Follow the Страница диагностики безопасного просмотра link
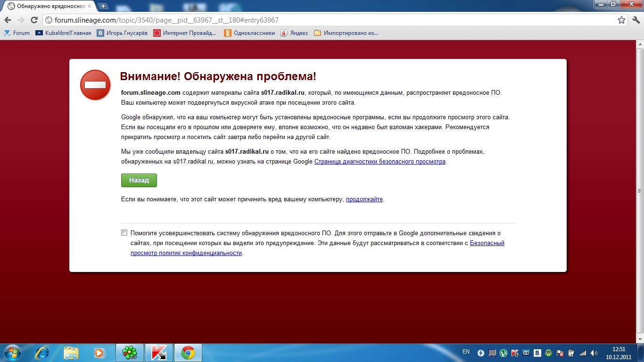The width and height of the screenshot is (644, 362). pos(380,162)
